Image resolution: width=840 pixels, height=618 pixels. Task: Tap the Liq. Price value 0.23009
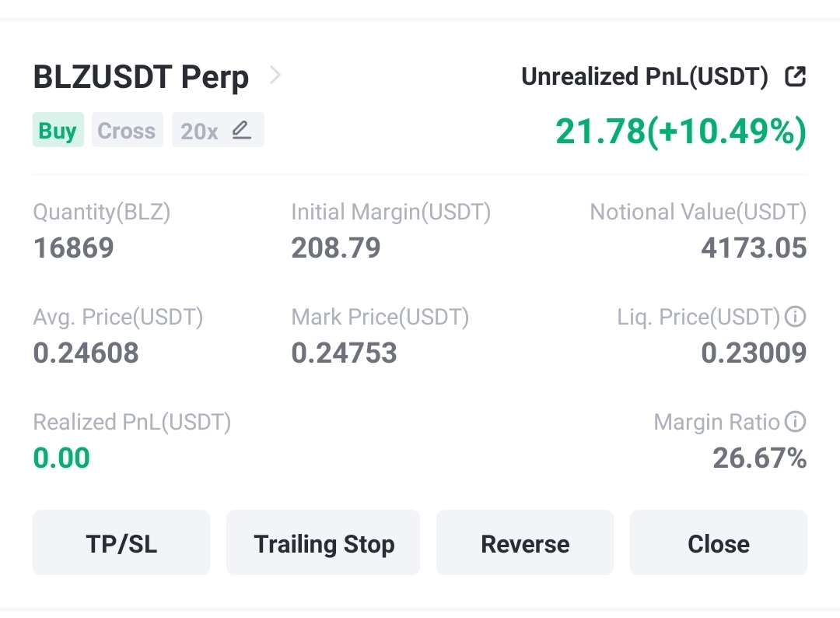(x=754, y=353)
